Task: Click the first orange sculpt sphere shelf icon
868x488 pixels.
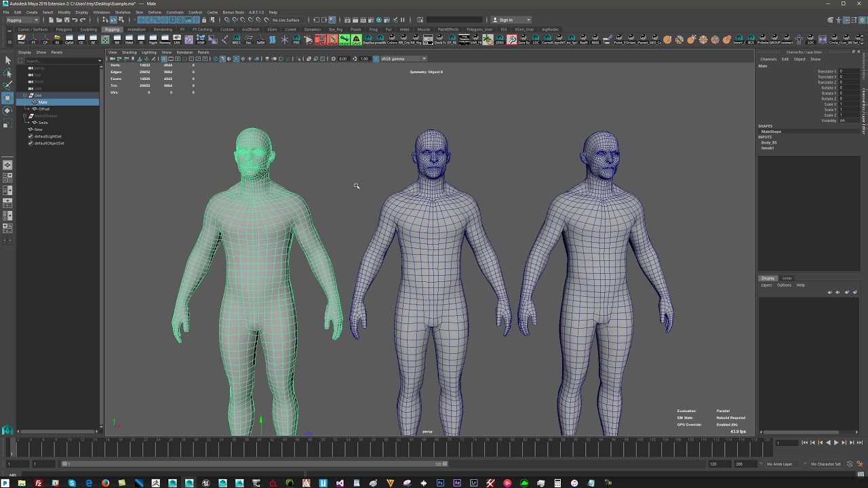Action: (667, 40)
